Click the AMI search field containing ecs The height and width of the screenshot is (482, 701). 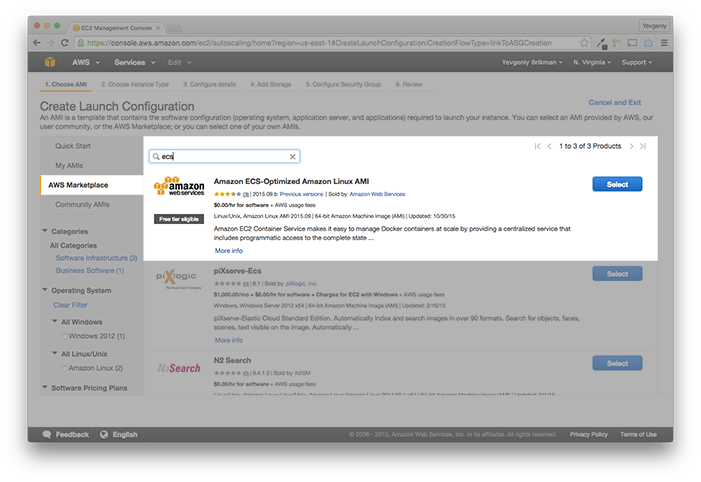(x=224, y=156)
